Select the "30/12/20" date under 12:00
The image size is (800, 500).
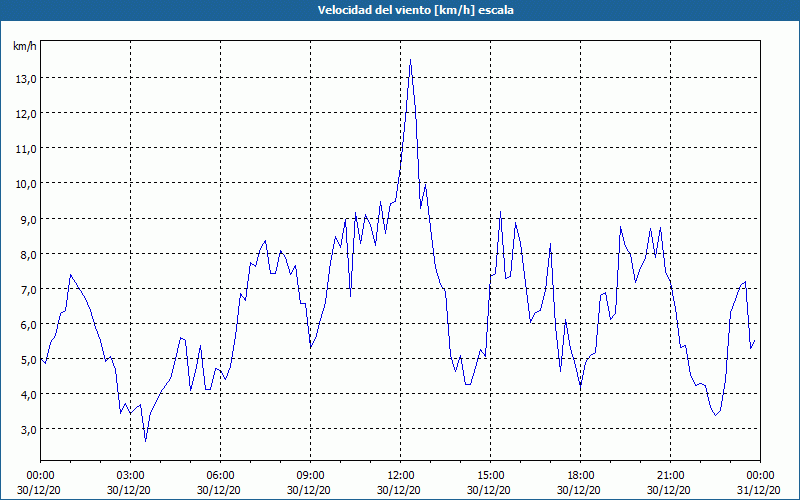coord(399,490)
